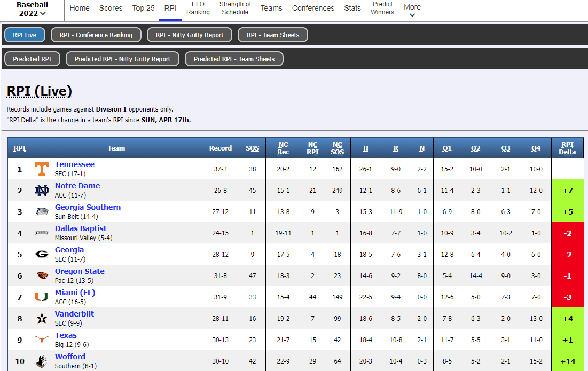Click Notre Dame's +7 RPI delta cell
Screen dimensions: 588x371
point(567,191)
